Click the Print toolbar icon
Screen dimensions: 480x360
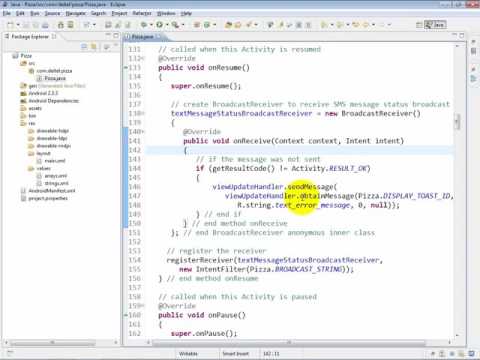45,25
